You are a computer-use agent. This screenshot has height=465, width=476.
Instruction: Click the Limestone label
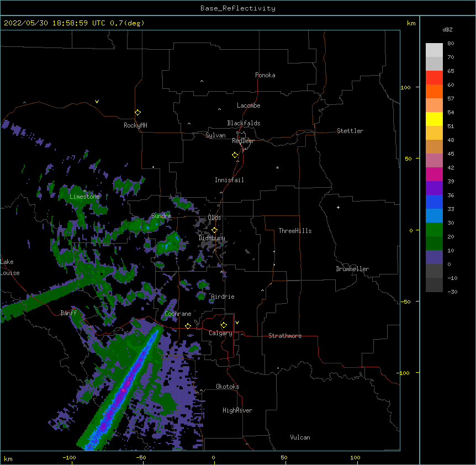tap(84, 197)
